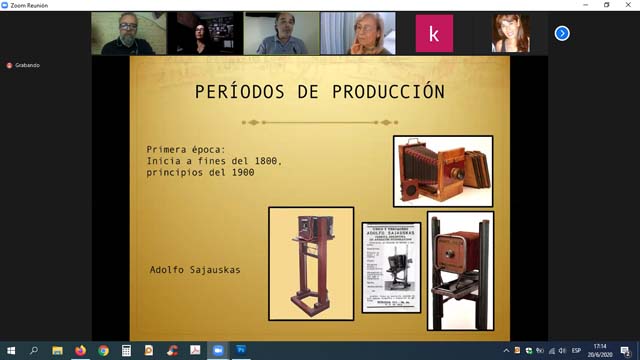Image resolution: width=640 pixels, height=360 pixels.
Task: Switch to Photoshop in the taskbar
Action: (x=241, y=350)
